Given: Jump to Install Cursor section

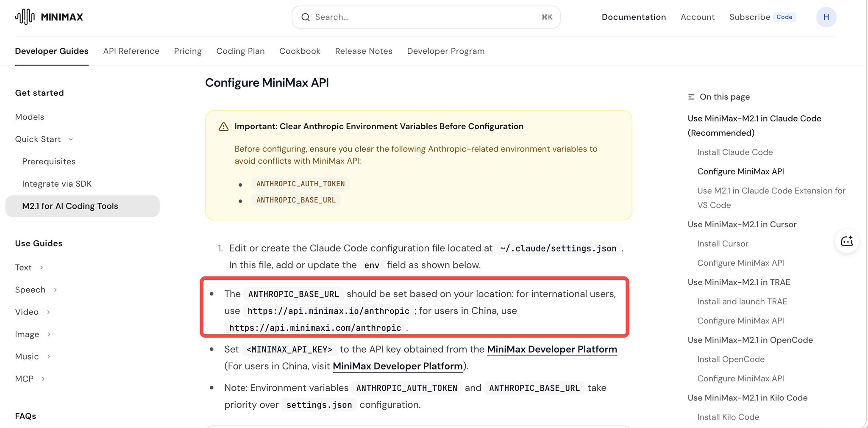Looking at the screenshot, I should pyautogui.click(x=723, y=244).
